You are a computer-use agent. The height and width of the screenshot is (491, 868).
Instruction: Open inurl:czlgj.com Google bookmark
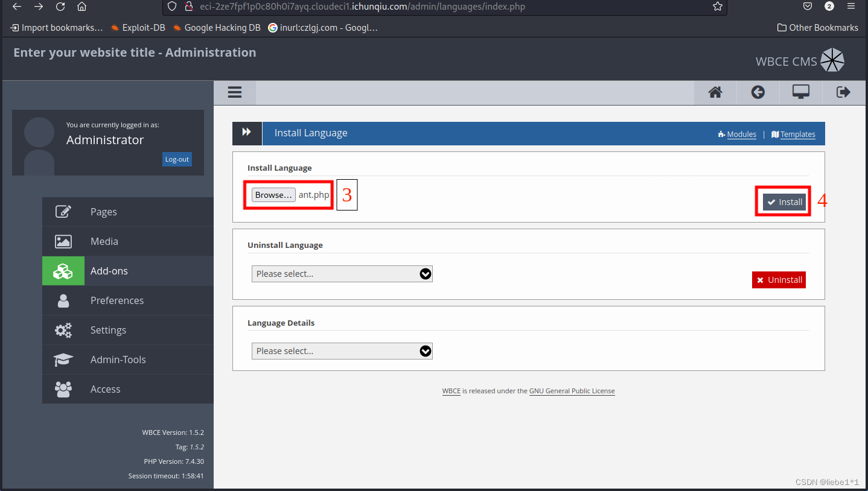(323, 28)
